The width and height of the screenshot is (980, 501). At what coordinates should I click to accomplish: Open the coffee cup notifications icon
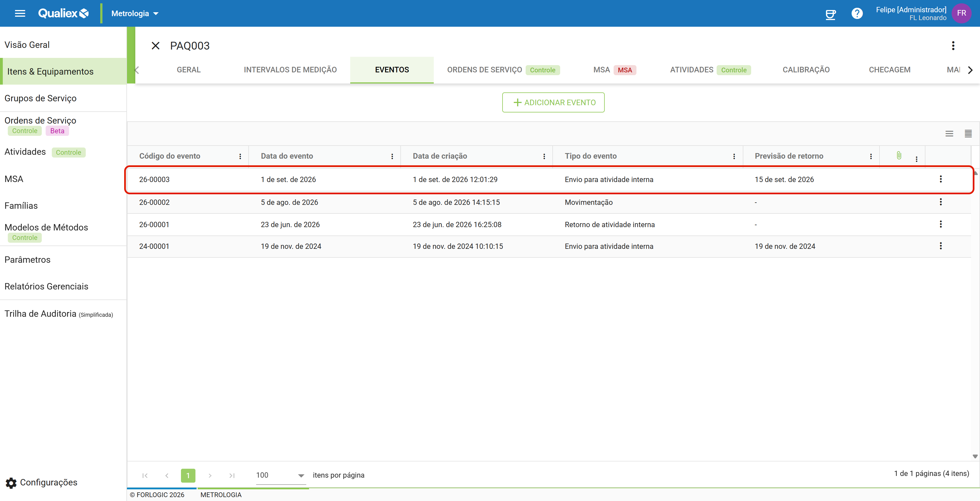click(x=830, y=14)
